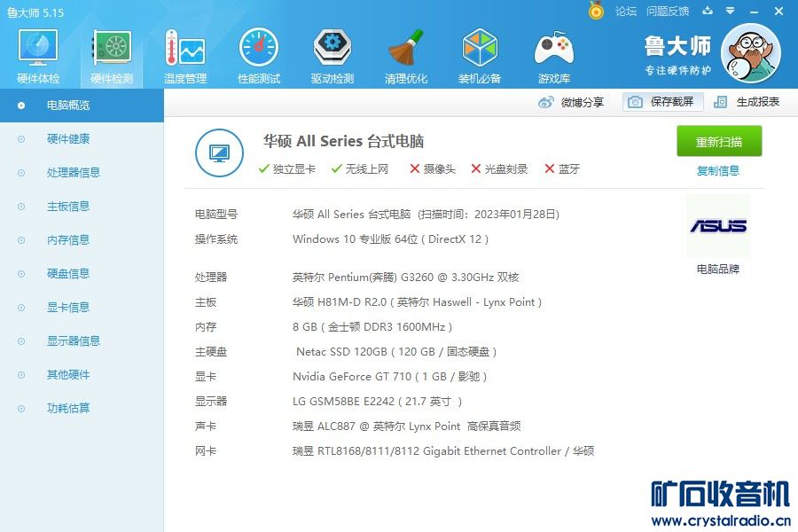Image resolution: width=798 pixels, height=532 pixels.
Task: Click graphics value Nvidia GeForce GT 710
Action: [x=390, y=377]
